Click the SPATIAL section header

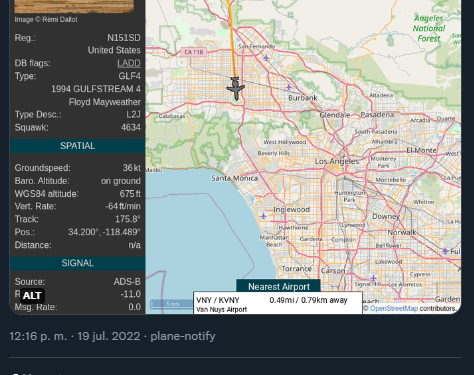[x=77, y=146]
